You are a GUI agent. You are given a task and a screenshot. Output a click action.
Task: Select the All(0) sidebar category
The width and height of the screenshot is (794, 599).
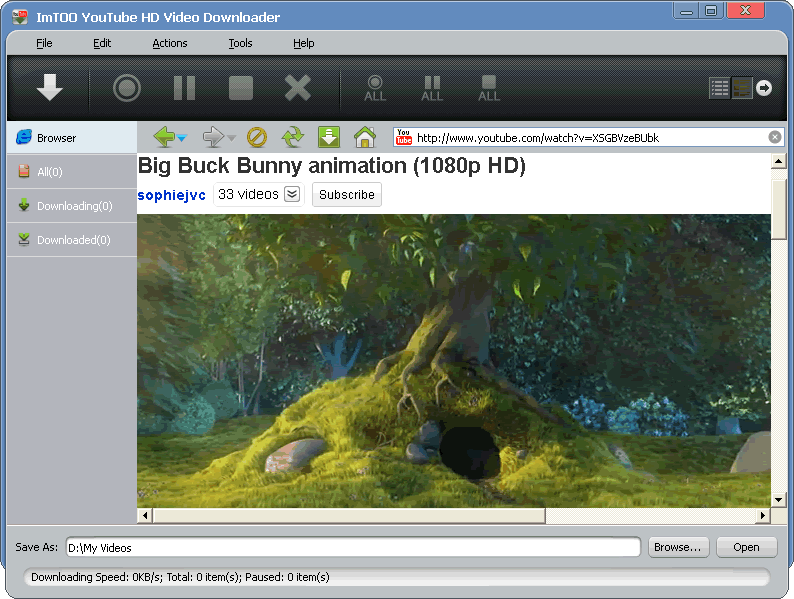(72, 172)
